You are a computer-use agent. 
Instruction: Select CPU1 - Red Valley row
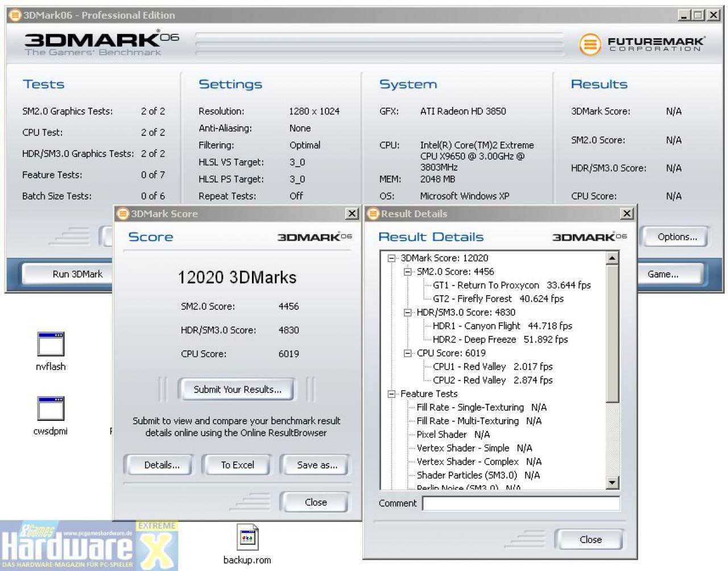(493, 367)
